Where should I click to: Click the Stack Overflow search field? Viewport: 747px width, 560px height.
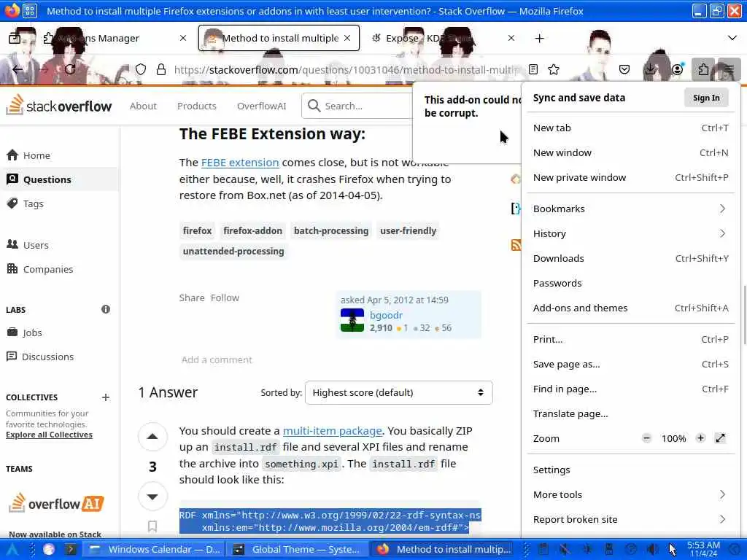[x=357, y=106]
